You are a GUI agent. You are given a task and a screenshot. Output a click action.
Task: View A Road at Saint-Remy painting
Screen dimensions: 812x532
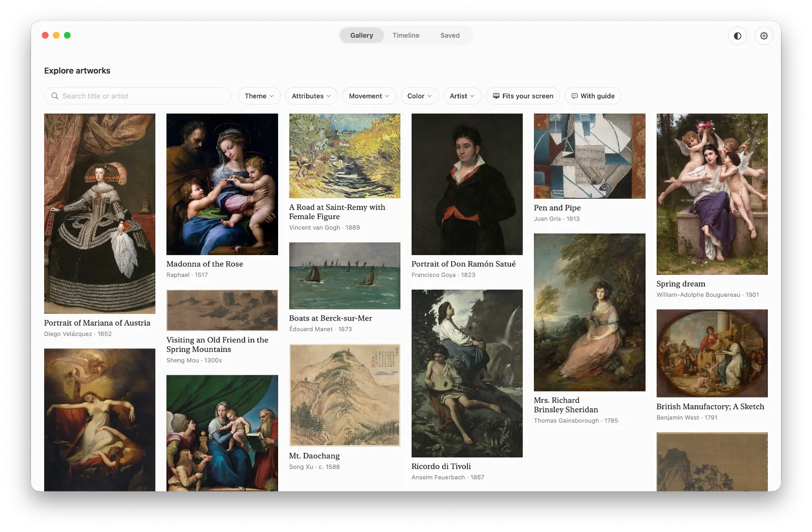click(x=345, y=156)
